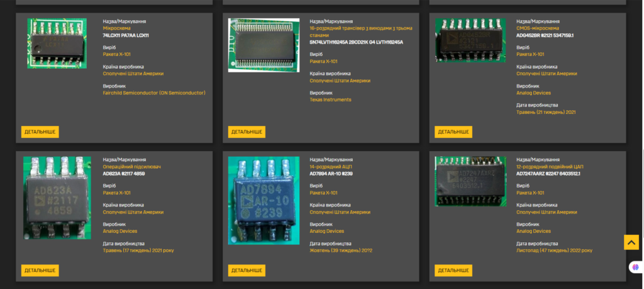The image size is (644, 289).
Task: Click 'Ракета Х-101' in the 74LCX11 card
Action: coord(116,54)
